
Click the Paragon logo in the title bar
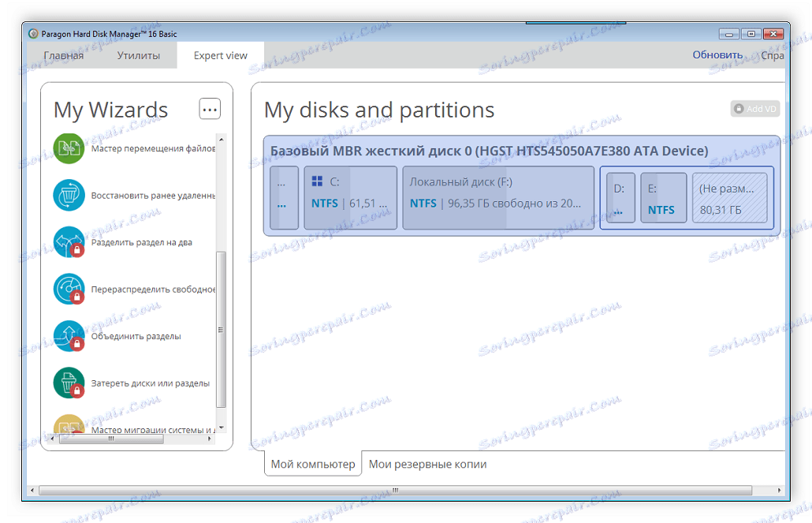pyautogui.click(x=32, y=34)
